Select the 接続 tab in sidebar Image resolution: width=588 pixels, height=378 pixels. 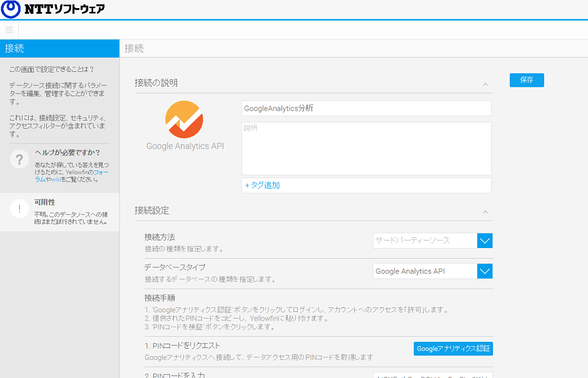[x=59, y=48]
